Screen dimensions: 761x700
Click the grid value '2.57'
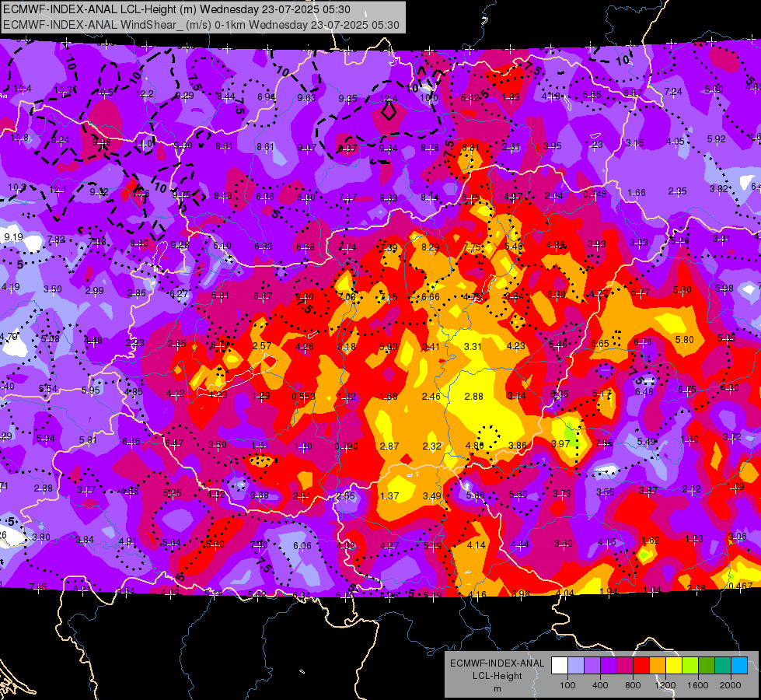coord(262,345)
